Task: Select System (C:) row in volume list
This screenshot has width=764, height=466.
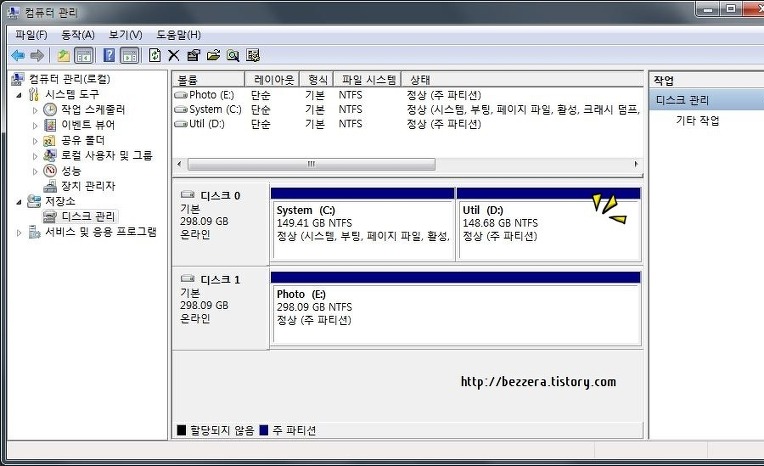Action: click(407, 110)
